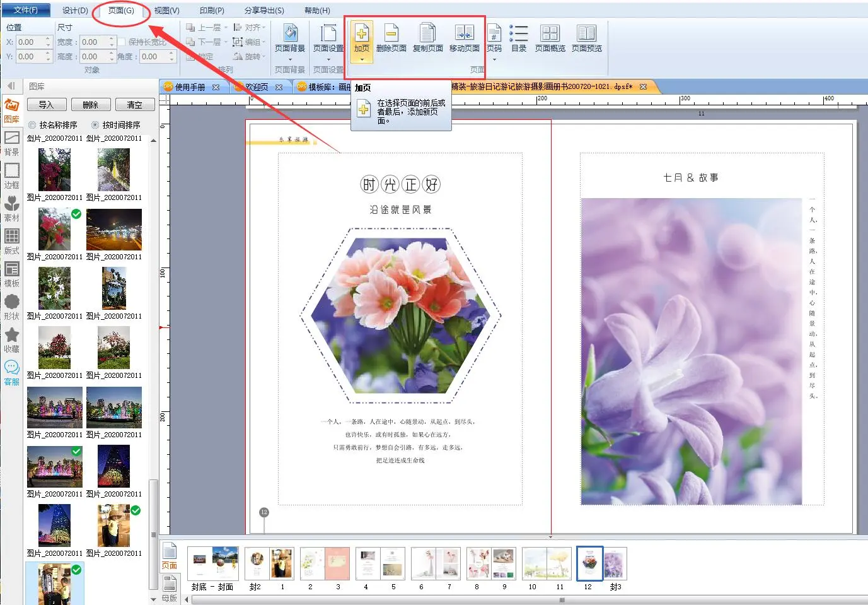Click the 导入 import button
868x605 pixels.
tap(46, 105)
